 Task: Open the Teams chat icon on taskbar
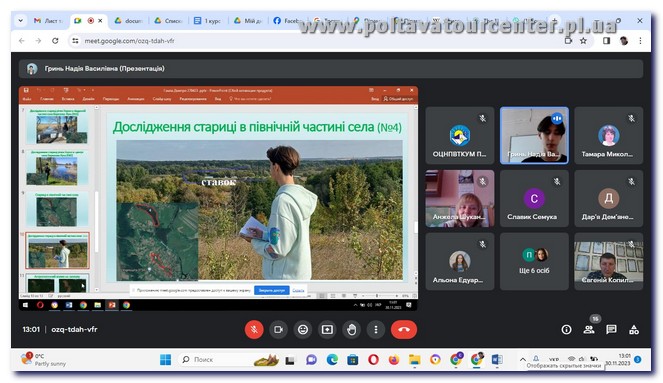[311, 359]
